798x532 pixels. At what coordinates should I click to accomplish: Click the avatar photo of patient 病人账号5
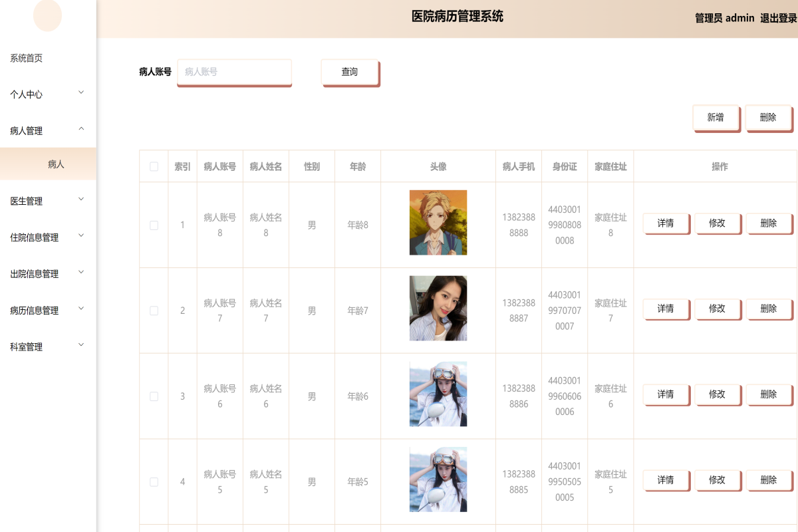438,479
